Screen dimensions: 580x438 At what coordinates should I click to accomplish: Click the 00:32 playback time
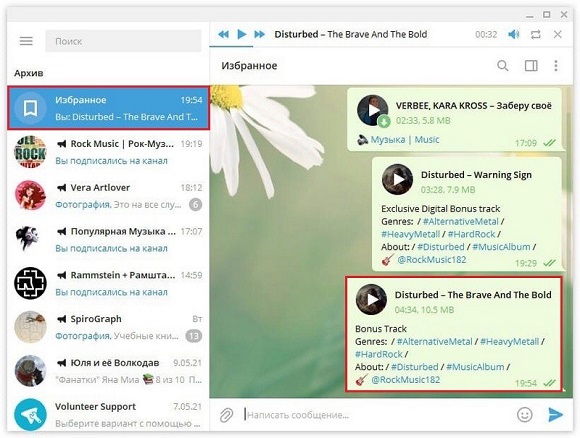click(486, 34)
